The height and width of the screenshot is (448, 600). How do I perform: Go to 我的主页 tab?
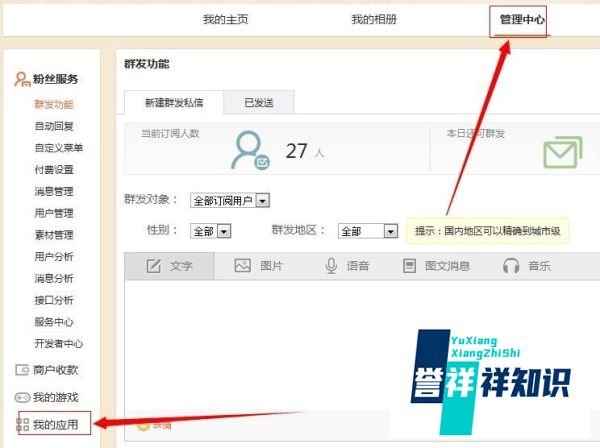pos(225,19)
